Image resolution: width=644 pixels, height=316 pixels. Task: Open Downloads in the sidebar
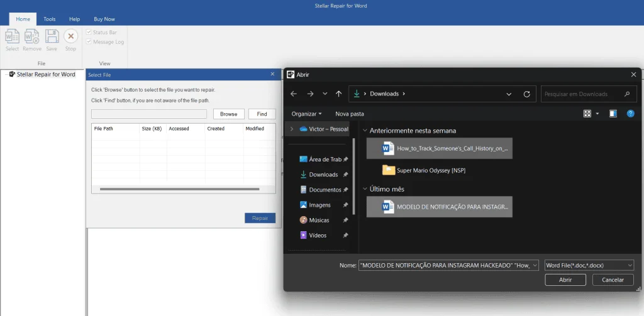319,175
